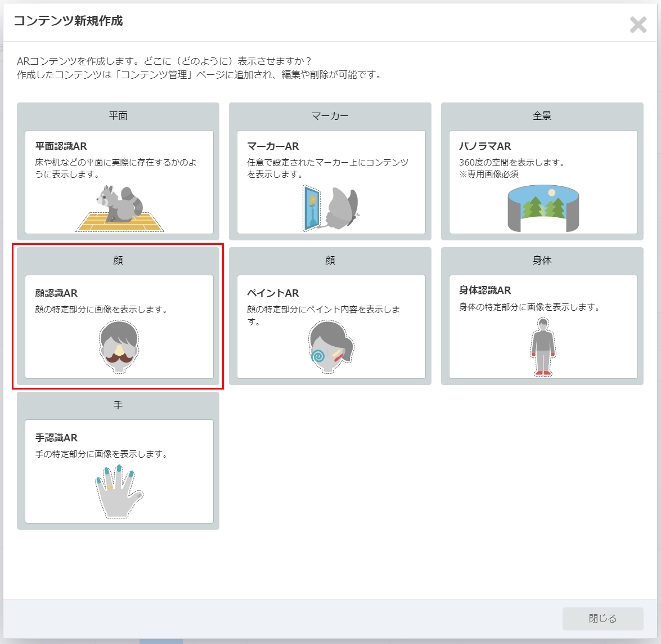Choose the 手認識AR title
The width and height of the screenshot is (661, 644).
pyautogui.click(x=56, y=438)
